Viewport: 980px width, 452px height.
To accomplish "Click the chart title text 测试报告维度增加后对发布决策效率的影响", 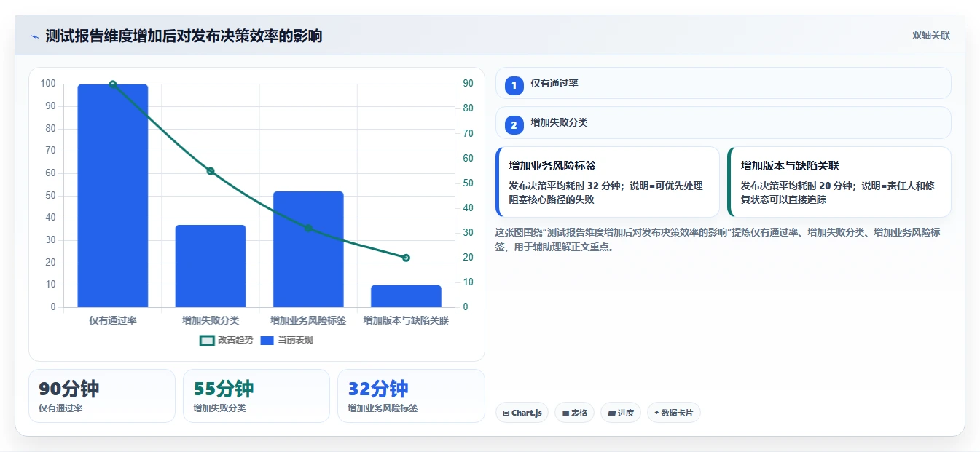I will coord(184,36).
